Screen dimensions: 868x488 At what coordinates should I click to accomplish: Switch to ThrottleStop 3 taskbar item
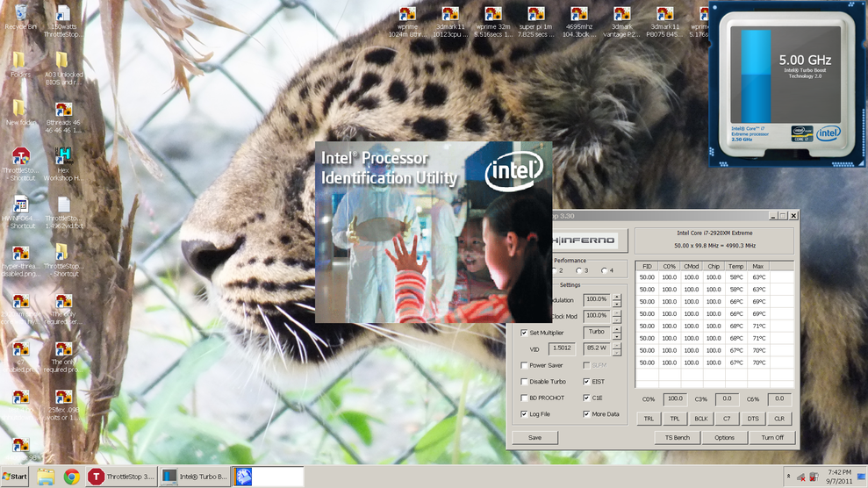click(122, 477)
